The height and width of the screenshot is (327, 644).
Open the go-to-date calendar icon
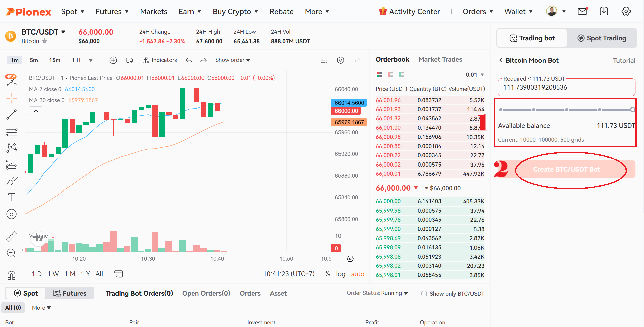[x=118, y=274]
